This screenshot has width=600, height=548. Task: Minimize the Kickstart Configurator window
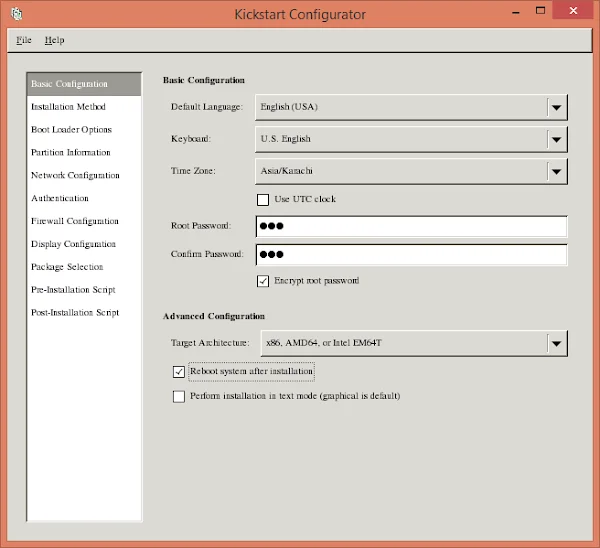pyautogui.click(x=516, y=11)
